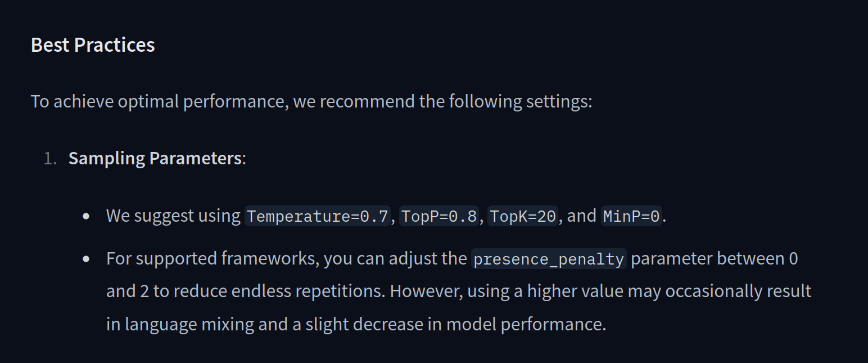868x363 pixels.
Task: Select the TopK=20 inline code
Action: pyautogui.click(x=523, y=216)
